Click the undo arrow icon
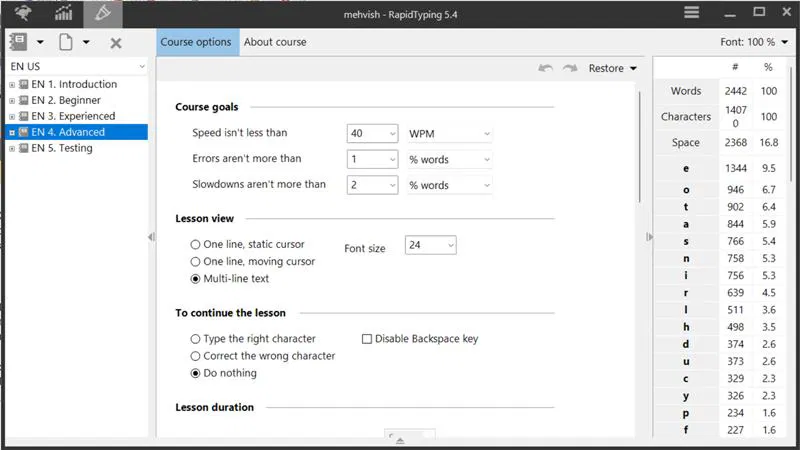The image size is (800, 450). coord(545,69)
